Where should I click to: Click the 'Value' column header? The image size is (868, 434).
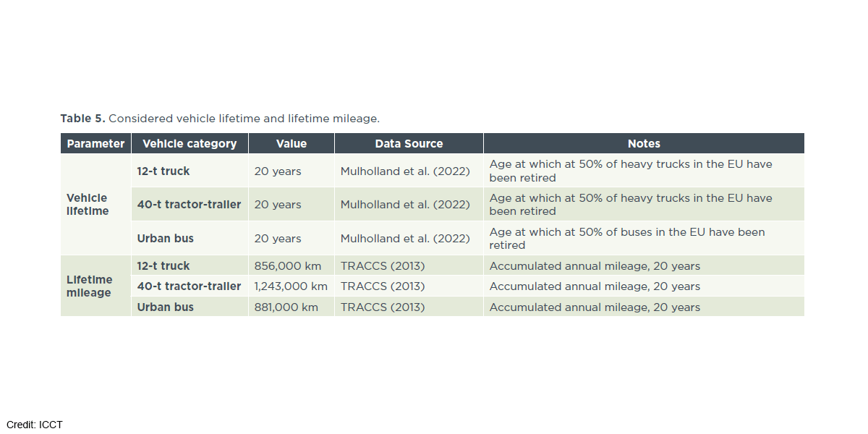click(x=292, y=143)
